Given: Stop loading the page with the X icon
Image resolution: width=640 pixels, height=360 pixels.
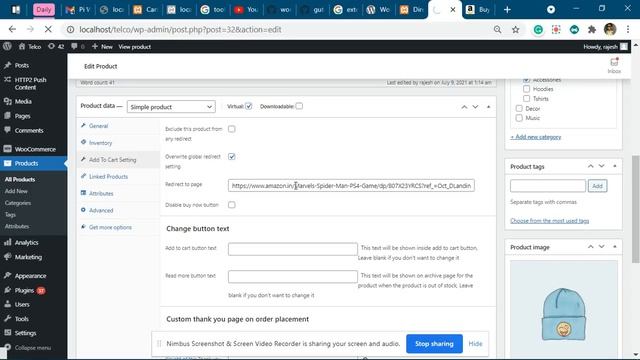Looking at the screenshot, I should pyautogui.click(x=48, y=29).
